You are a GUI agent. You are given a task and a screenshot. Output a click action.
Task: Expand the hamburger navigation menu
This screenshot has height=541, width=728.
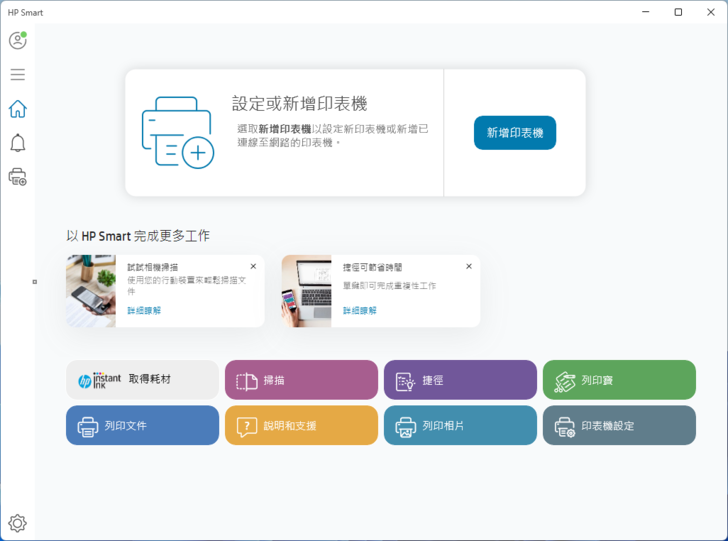point(18,74)
